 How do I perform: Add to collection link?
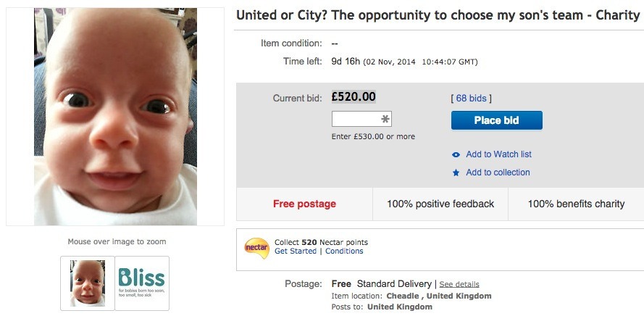pyautogui.click(x=498, y=172)
